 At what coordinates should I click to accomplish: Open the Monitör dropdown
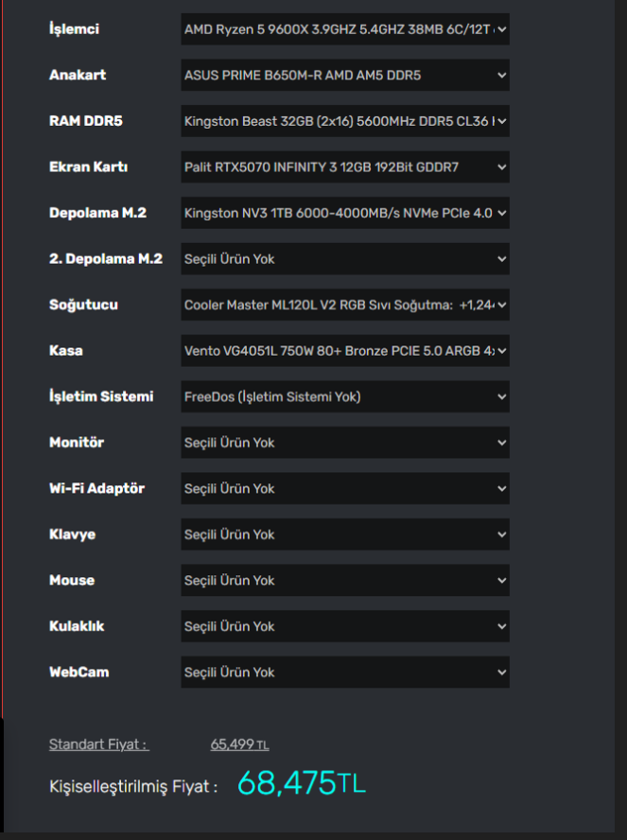tap(345, 443)
